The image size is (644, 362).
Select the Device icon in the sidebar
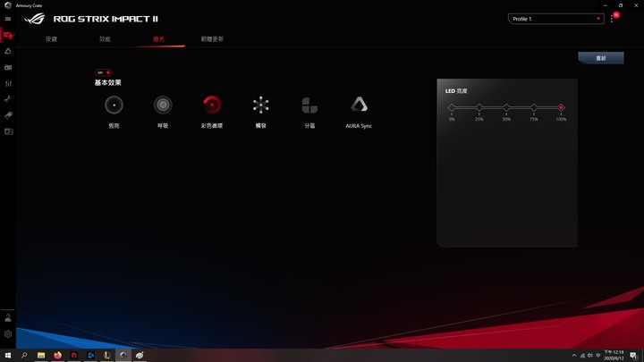(x=8, y=36)
